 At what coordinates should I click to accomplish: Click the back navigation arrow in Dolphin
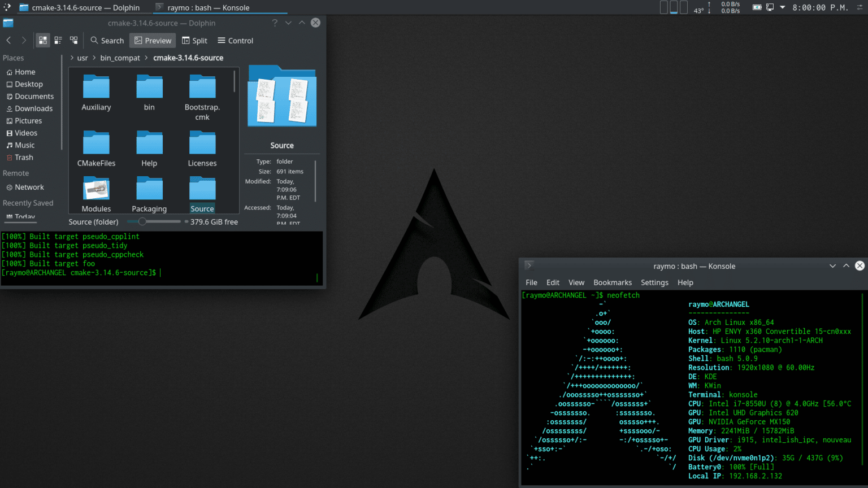8,40
